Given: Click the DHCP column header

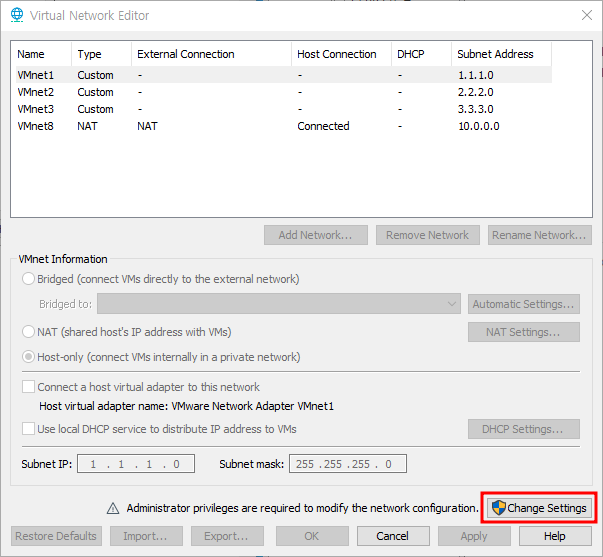Looking at the screenshot, I should pos(421,54).
